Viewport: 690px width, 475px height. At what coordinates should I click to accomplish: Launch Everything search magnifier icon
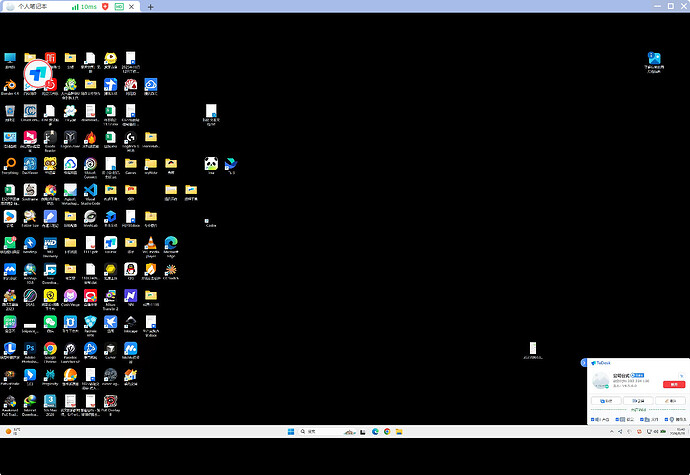coord(10,164)
